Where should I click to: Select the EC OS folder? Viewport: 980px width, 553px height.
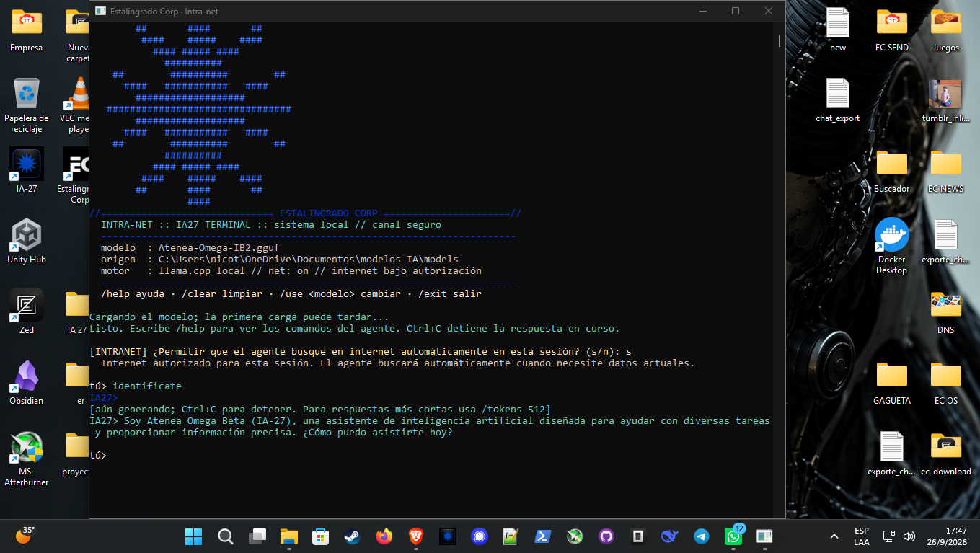(946, 383)
